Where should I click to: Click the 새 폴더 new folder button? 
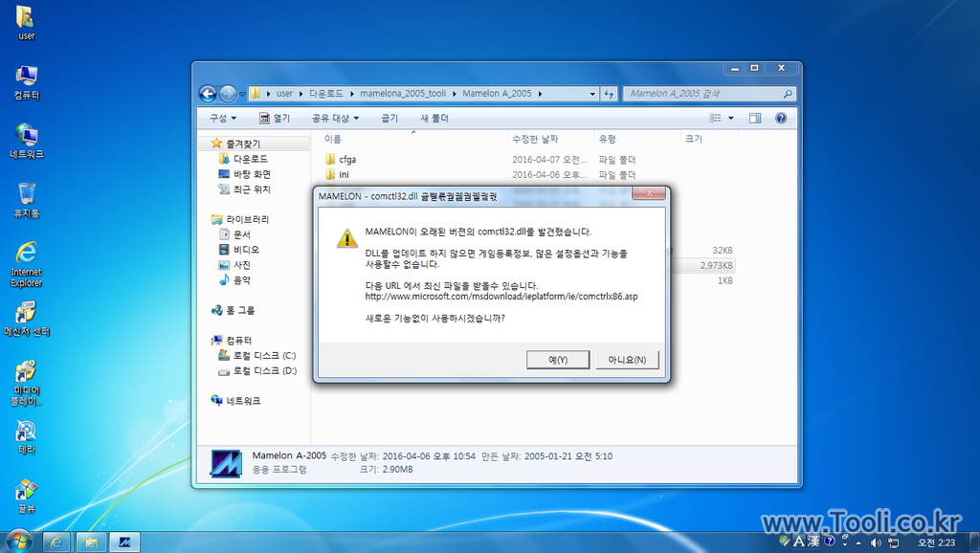pos(434,118)
